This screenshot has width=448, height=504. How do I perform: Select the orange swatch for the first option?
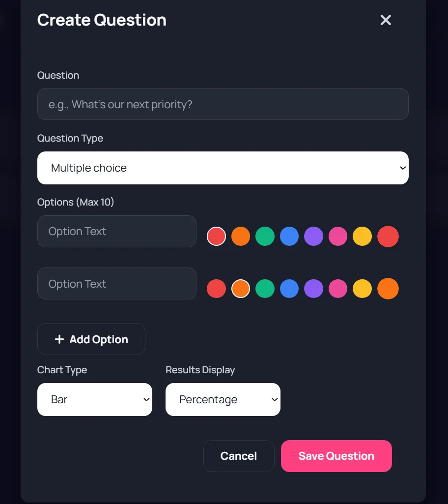(x=241, y=236)
